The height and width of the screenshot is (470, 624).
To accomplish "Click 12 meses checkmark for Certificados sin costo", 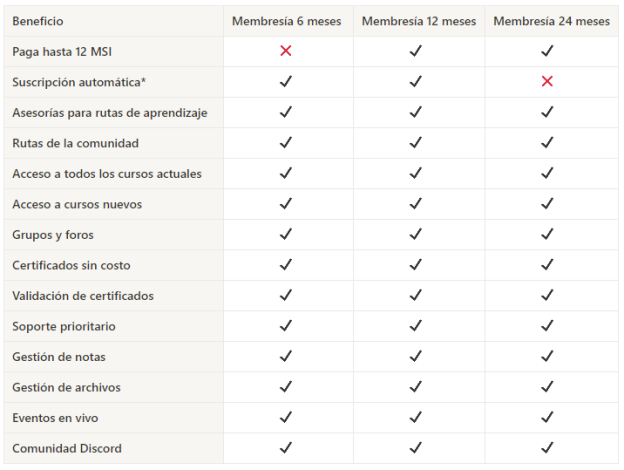I will point(416,265).
